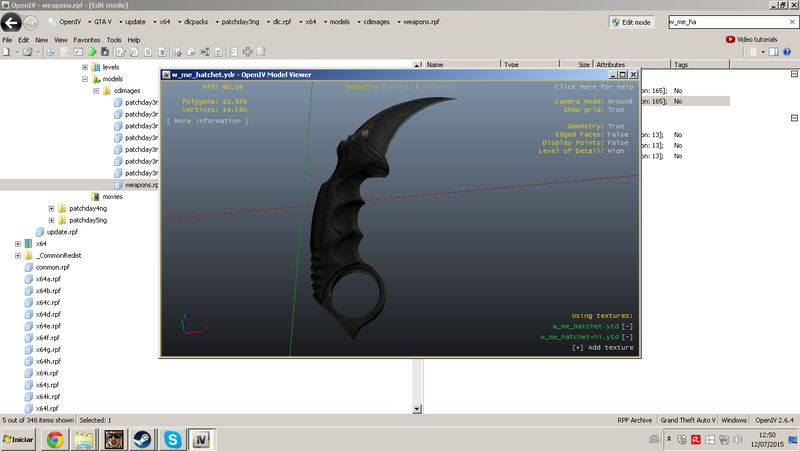The height and width of the screenshot is (452, 800).
Task: Open the Tools menu
Action: (114, 40)
